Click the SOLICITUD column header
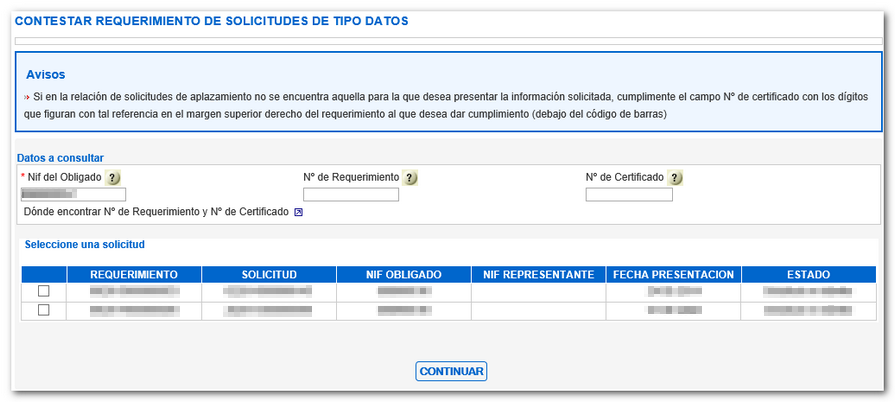 pyautogui.click(x=269, y=275)
